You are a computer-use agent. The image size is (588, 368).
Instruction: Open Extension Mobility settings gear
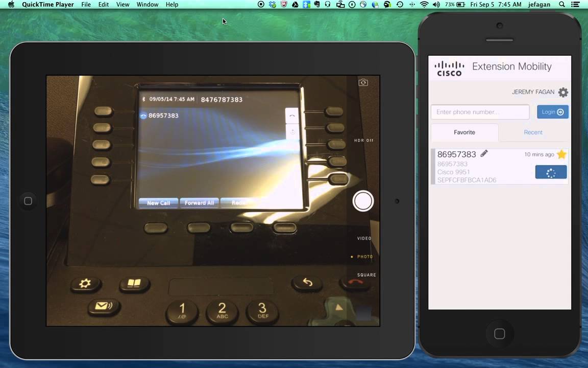point(563,92)
